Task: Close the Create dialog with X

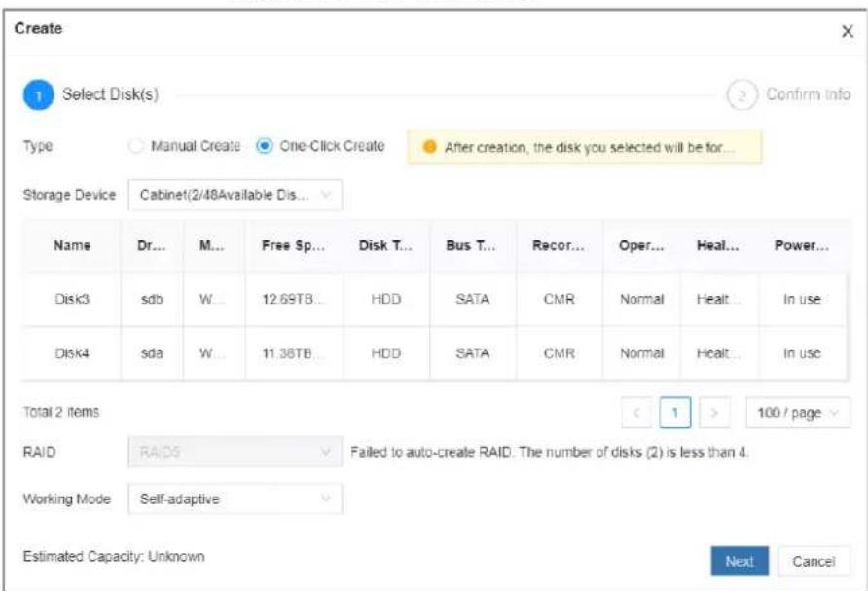Action: 847,31
